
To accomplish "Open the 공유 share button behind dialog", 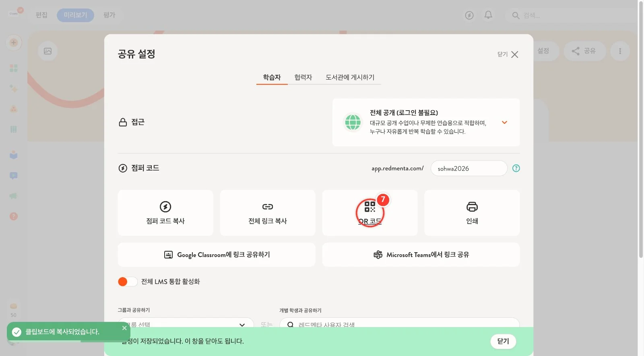I will [x=584, y=51].
